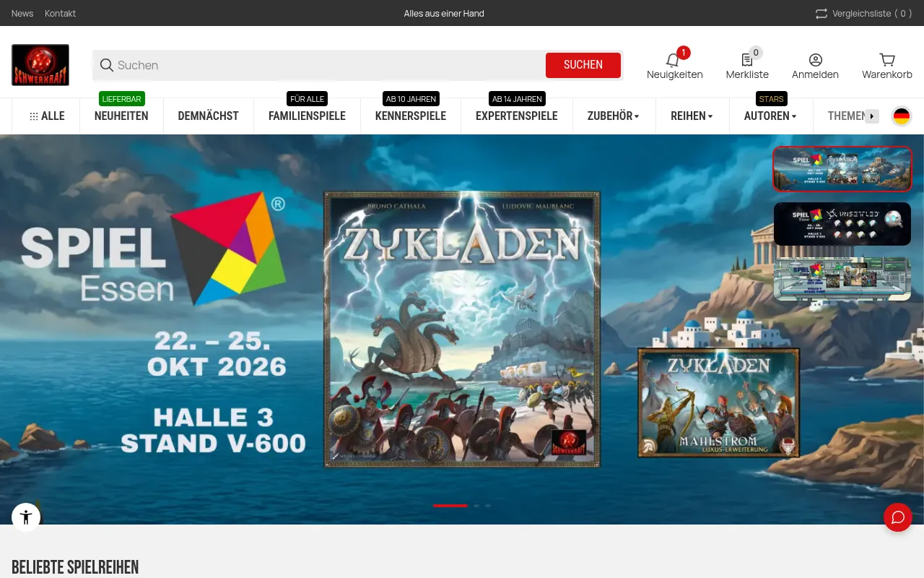Select the third slider thumbnail
924x578 pixels.
click(x=842, y=279)
